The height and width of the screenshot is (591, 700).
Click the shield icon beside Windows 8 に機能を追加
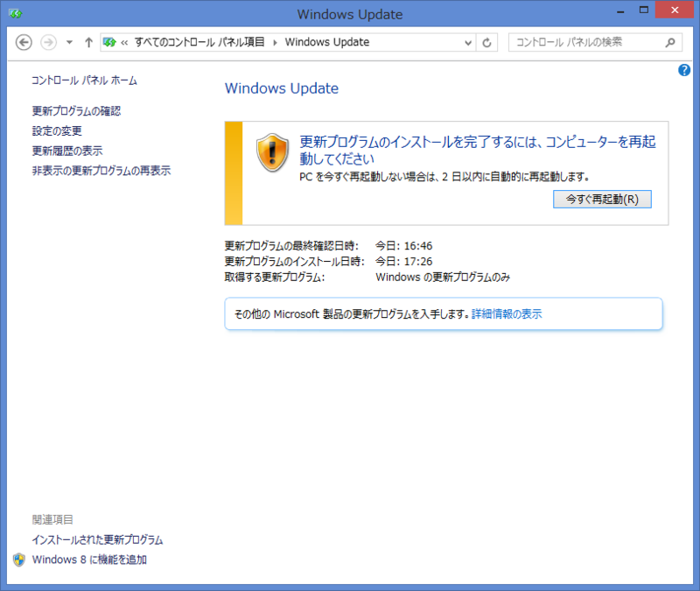[x=19, y=559]
